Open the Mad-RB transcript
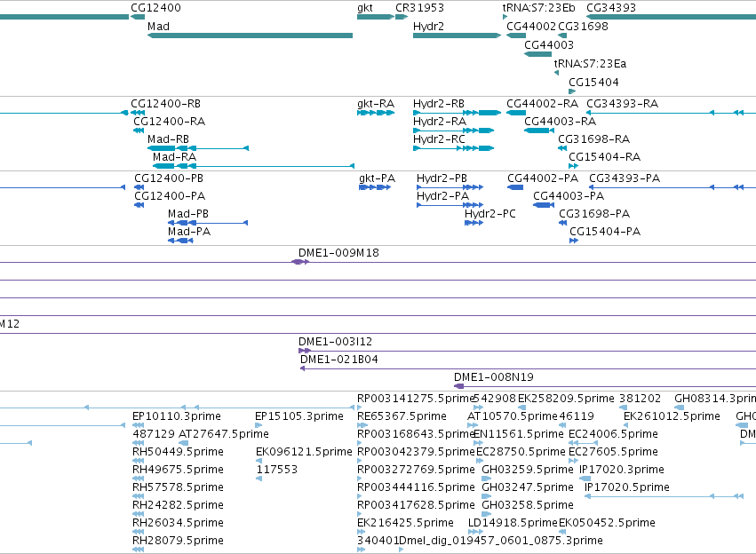This screenshot has width=756, height=554. (198, 148)
